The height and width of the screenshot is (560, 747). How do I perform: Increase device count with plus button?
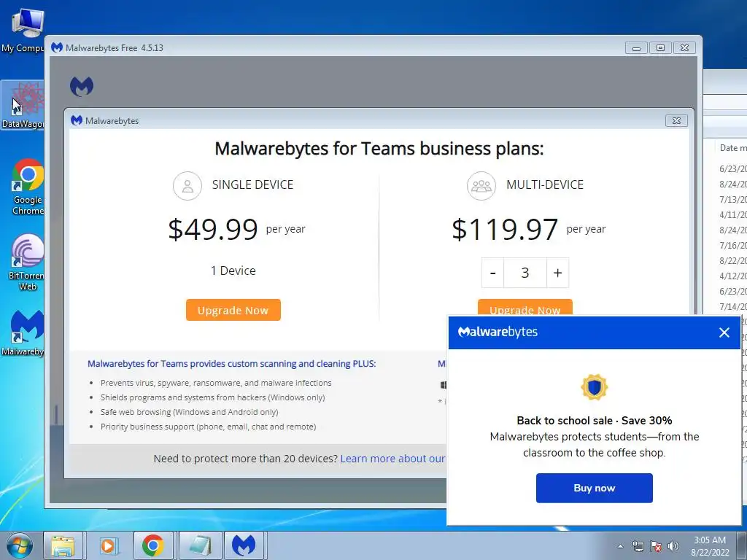pyautogui.click(x=557, y=273)
